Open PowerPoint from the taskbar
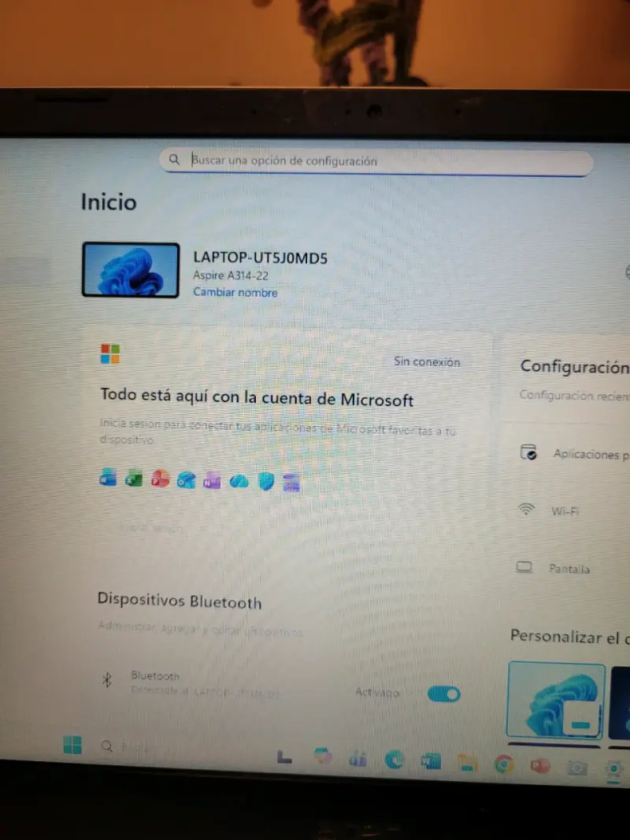630x840 pixels. pos(540,766)
